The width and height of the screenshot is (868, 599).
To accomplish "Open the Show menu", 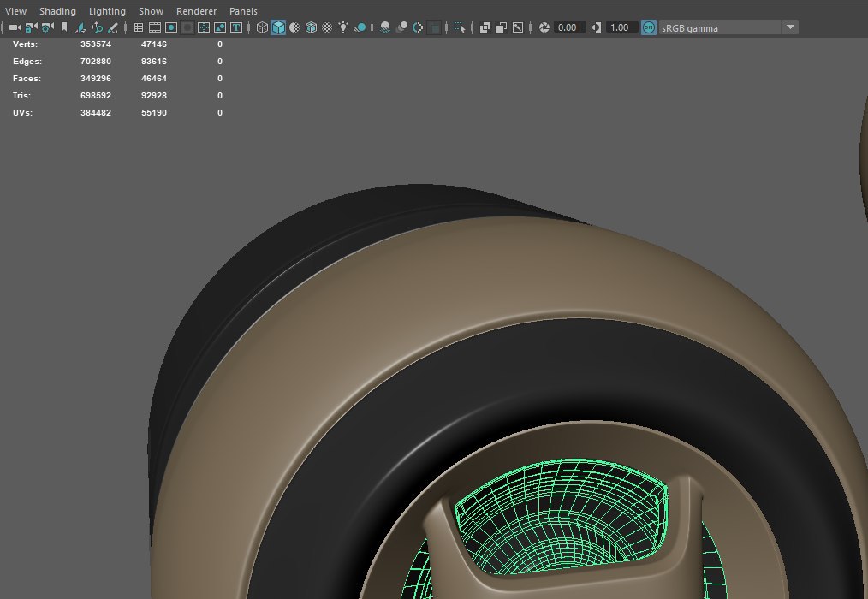I will tap(152, 11).
